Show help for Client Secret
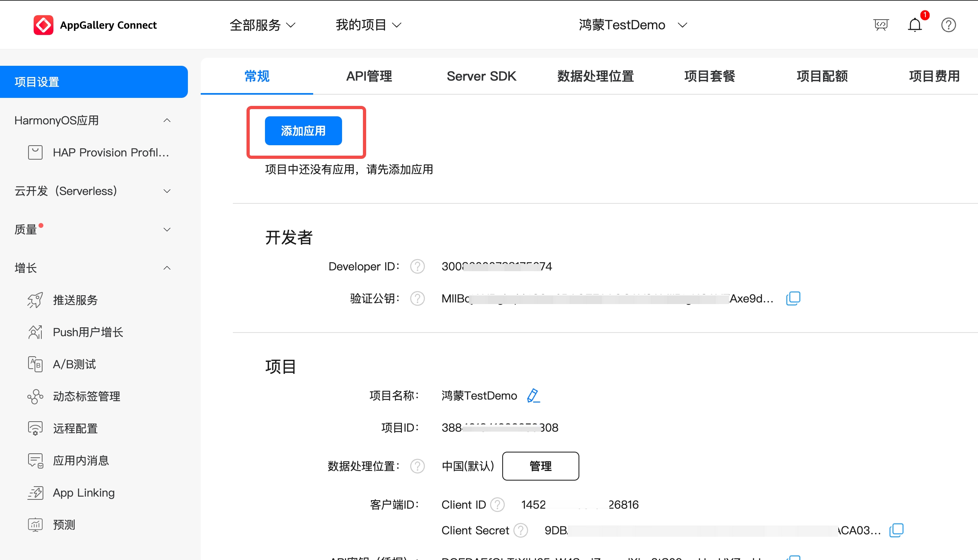 click(521, 530)
